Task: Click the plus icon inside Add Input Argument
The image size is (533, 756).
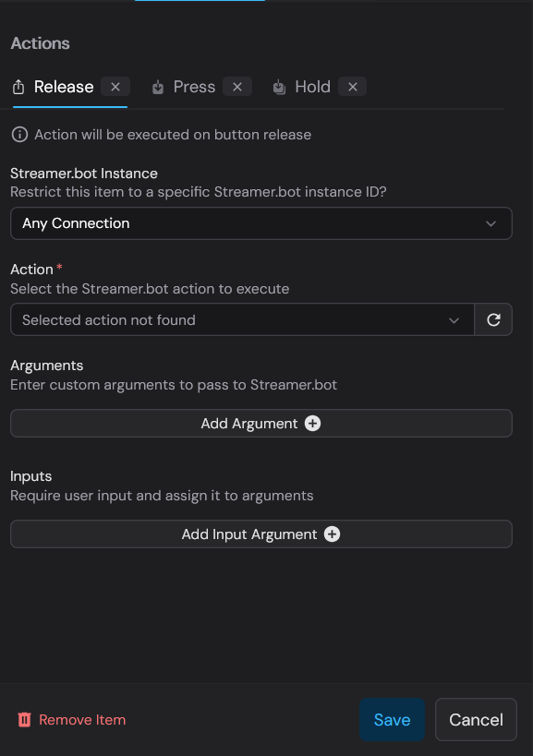Action: (332, 534)
